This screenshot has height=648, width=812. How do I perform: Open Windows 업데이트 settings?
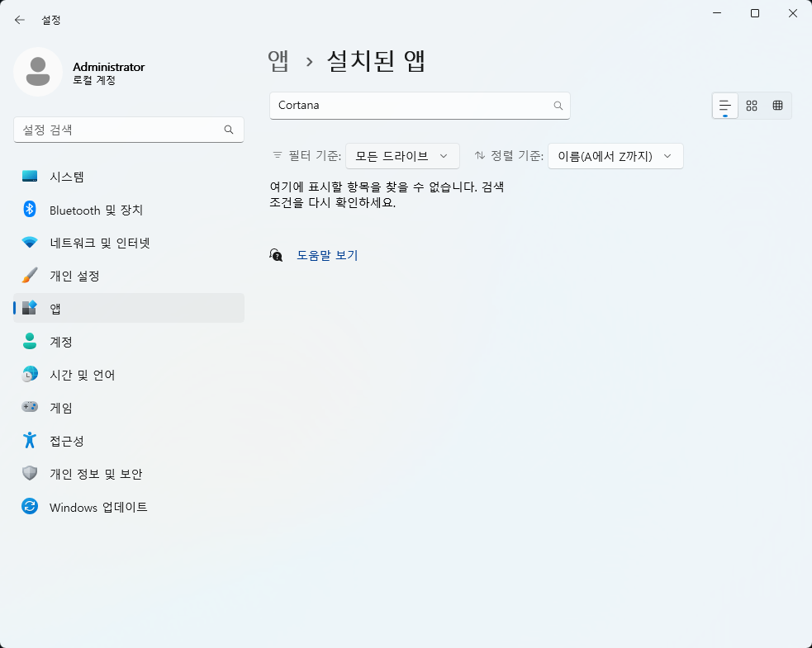tap(128, 507)
